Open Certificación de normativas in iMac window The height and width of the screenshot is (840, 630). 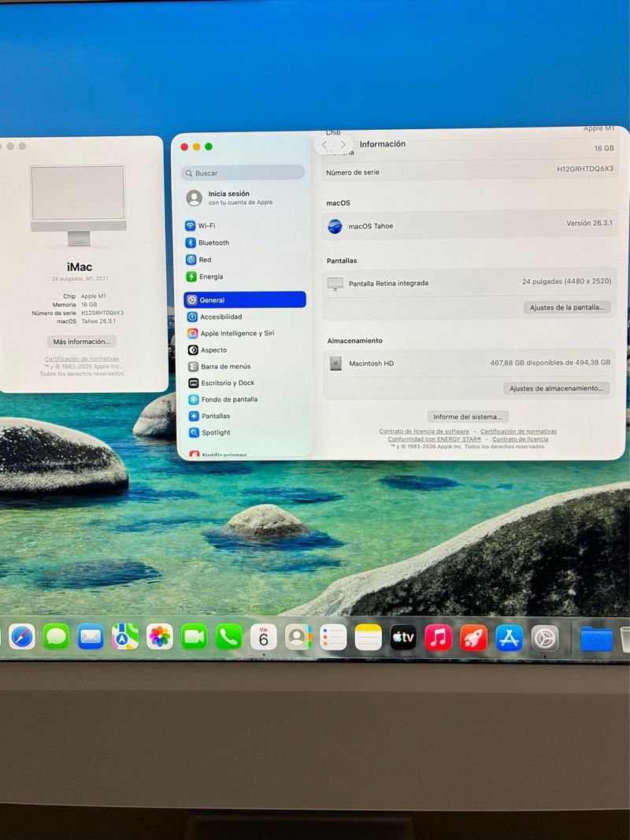(x=82, y=358)
